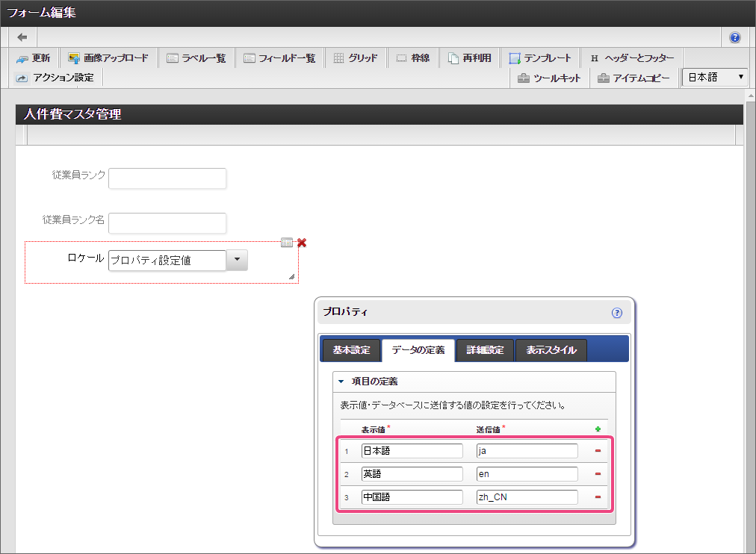Open the help icon in top bar
The width and height of the screenshot is (756, 554).
735,37
